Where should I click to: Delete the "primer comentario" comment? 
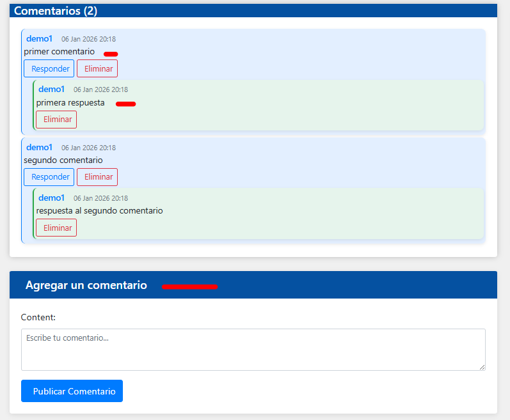[x=97, y=68]
